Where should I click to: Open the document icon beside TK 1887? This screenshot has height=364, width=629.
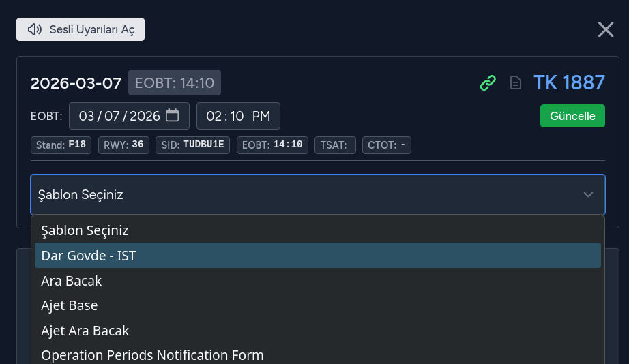click(x=516, y=83)
